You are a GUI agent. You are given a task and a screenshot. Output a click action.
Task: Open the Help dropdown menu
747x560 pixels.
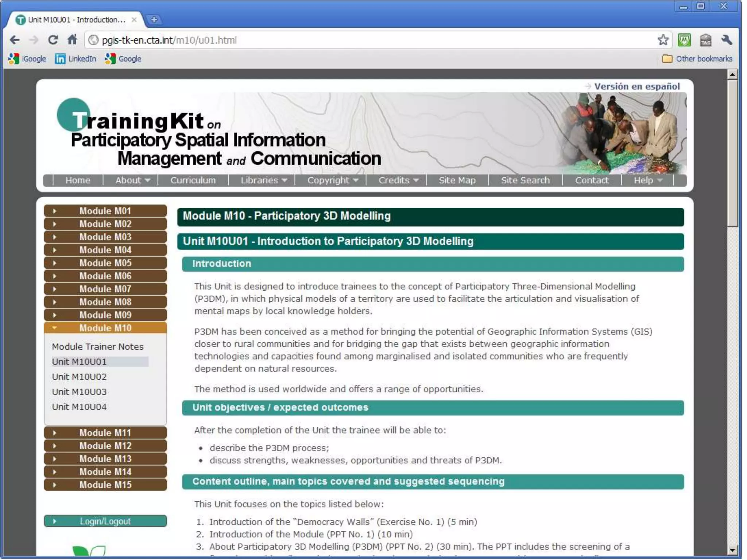click(647, 180)
